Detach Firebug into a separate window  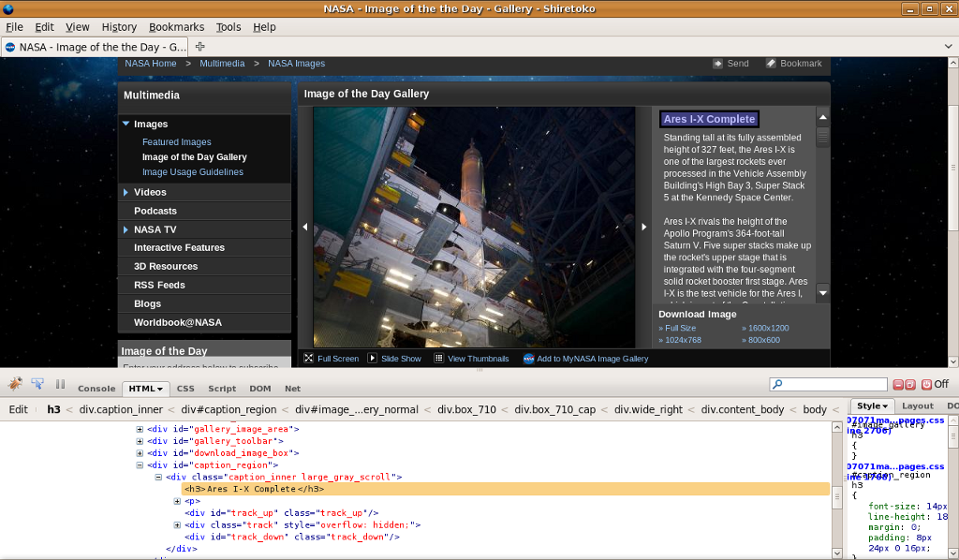(x=910, y=385)
